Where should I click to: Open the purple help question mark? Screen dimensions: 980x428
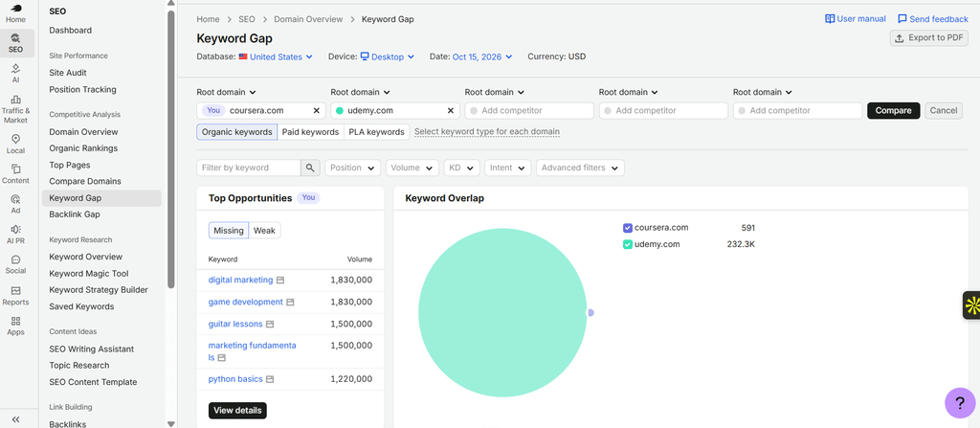coord(960,403)
